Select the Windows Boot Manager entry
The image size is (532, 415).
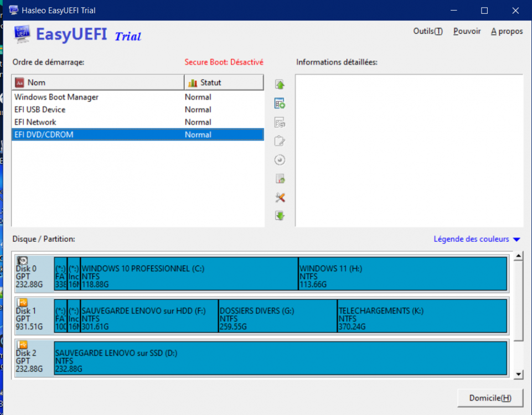pos(56,97)
